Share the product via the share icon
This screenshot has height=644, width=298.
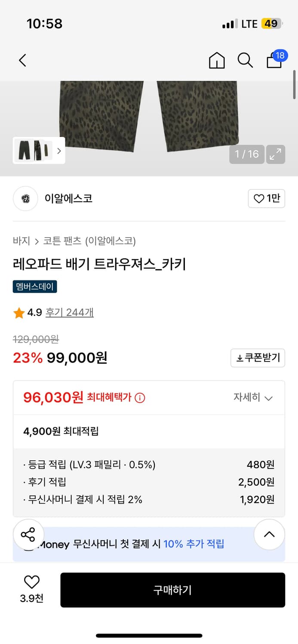29,534
